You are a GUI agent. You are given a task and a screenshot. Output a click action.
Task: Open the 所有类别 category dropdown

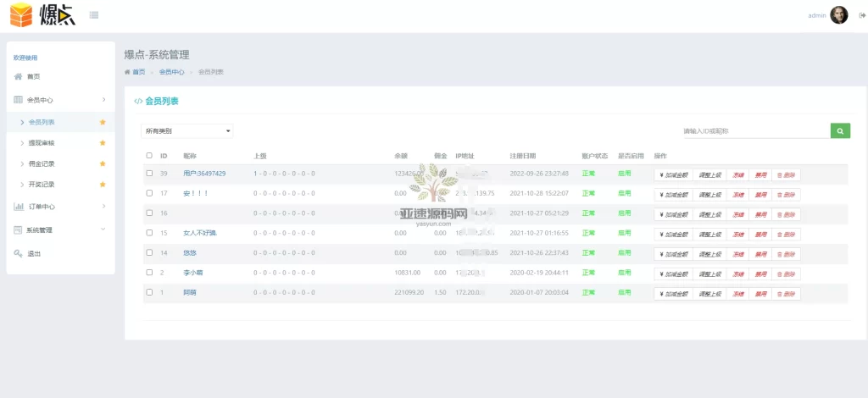pos(187,131)
